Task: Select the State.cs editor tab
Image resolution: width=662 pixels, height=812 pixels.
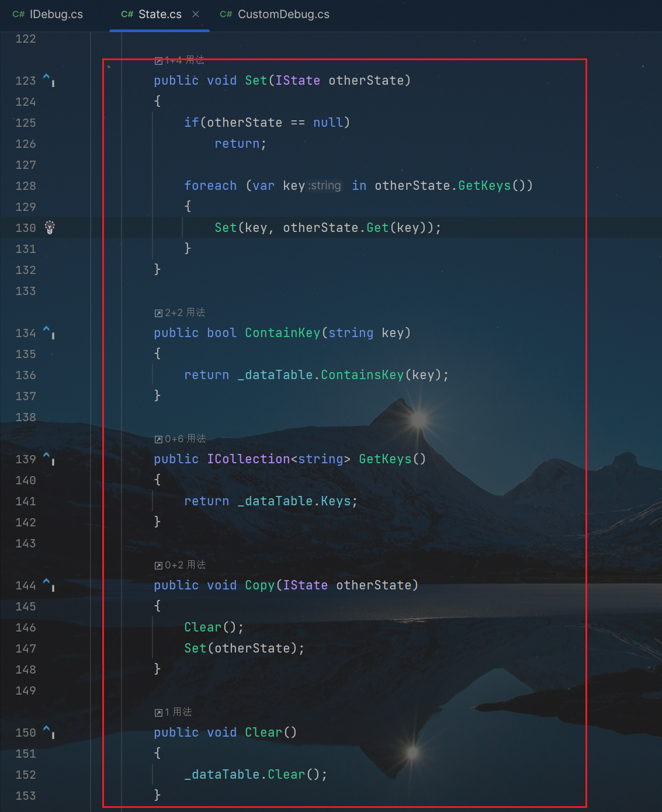Action: click(151, 14)
